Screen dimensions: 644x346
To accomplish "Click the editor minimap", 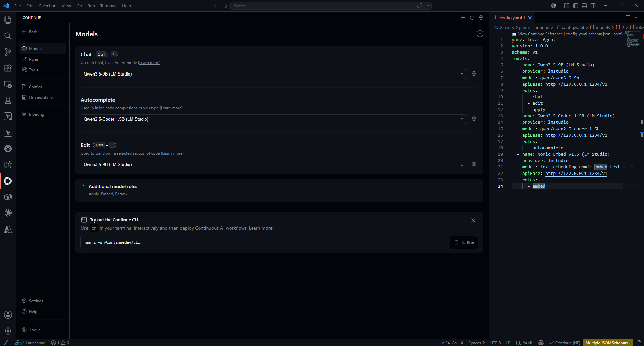I will [633, 39].
